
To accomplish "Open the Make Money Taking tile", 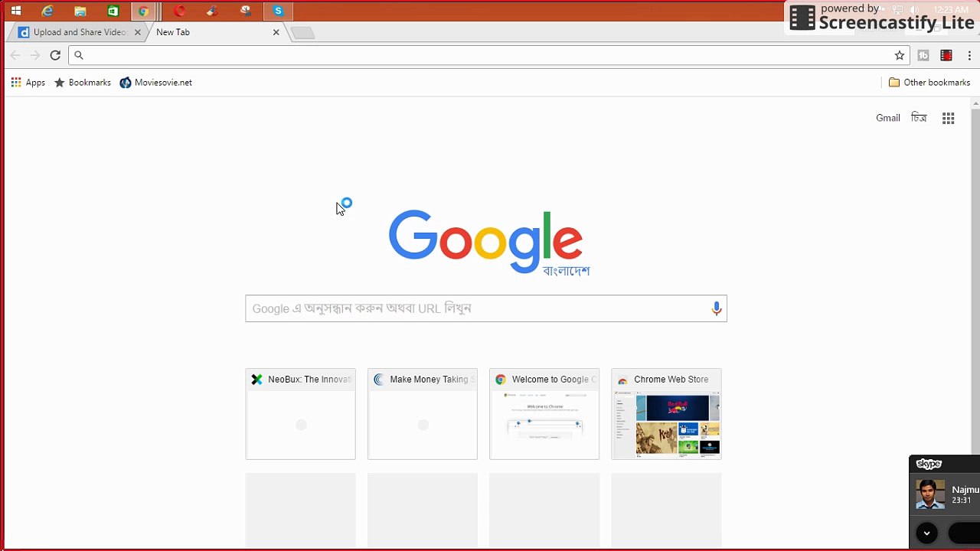I will pos(423,414).
